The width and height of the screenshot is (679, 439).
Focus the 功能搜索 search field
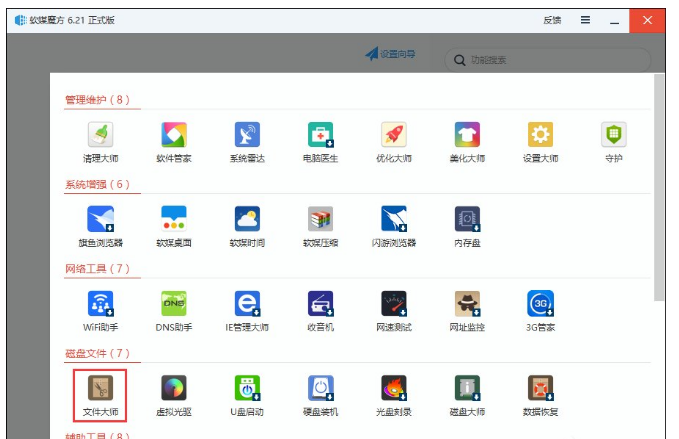click(x=547, y=60)
